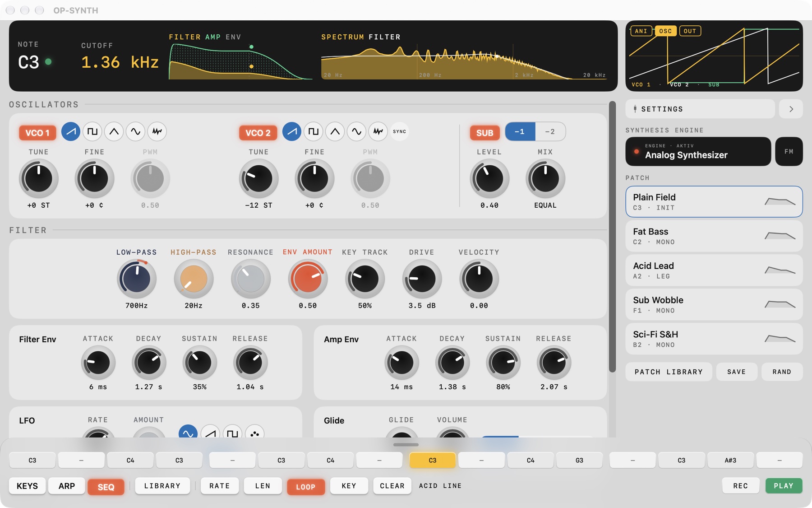Open the LEN sequencer length menu
812x508 pixels.
[x=263, y=486]
